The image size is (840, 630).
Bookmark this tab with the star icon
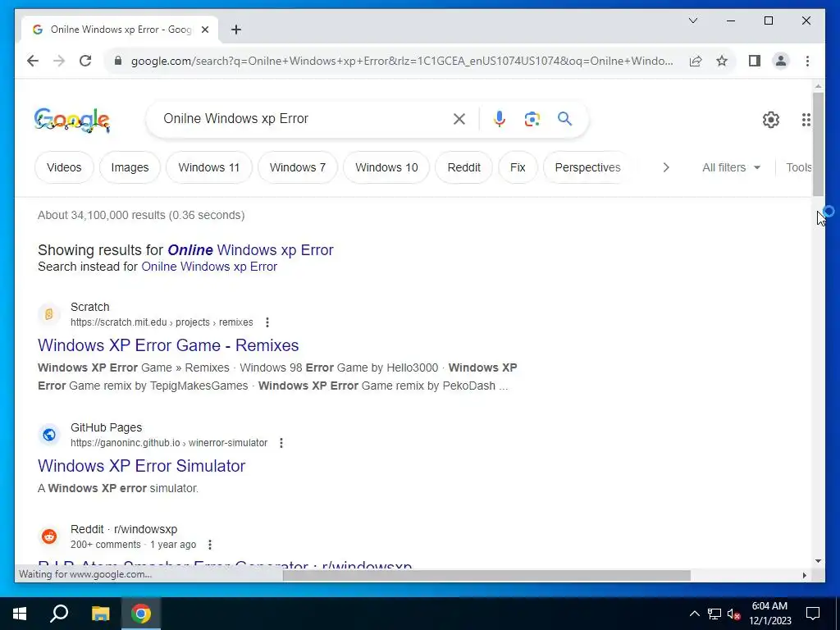(x=722, y=61)
